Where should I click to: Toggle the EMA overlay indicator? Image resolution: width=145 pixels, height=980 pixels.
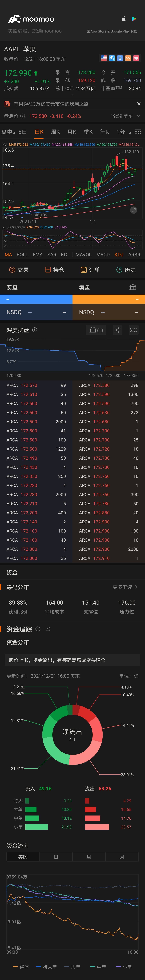pyautogui.click(x=38, y=255)
